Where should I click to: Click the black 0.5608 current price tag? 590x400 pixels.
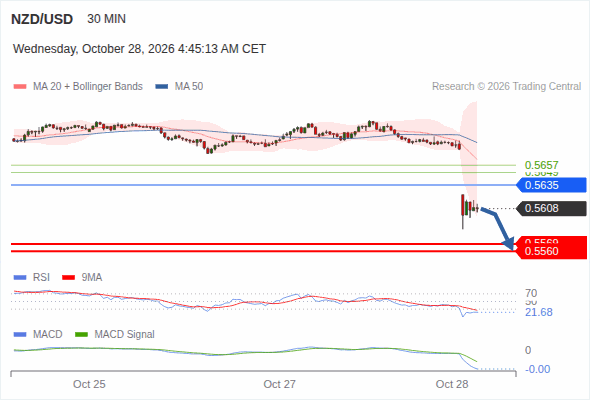point(551,208)
